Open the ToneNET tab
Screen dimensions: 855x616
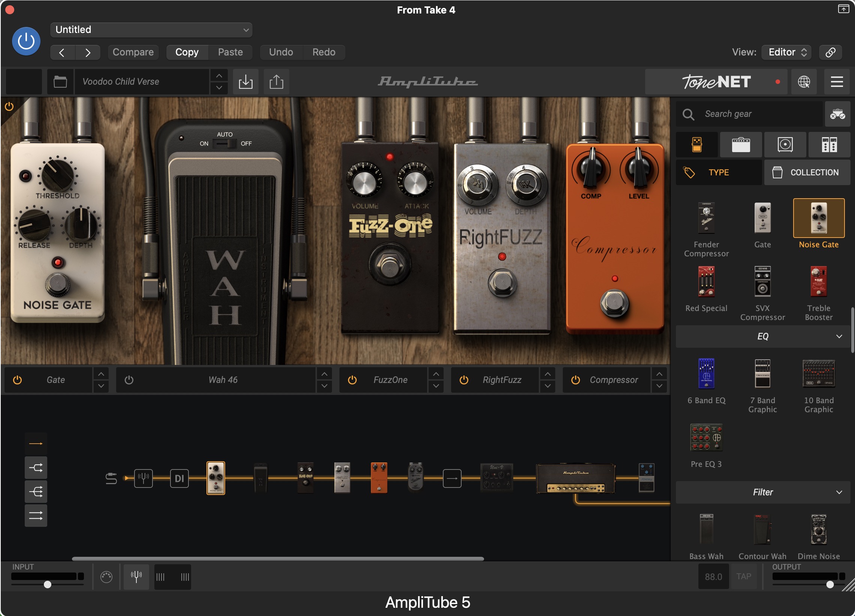(x=716, y=81)
